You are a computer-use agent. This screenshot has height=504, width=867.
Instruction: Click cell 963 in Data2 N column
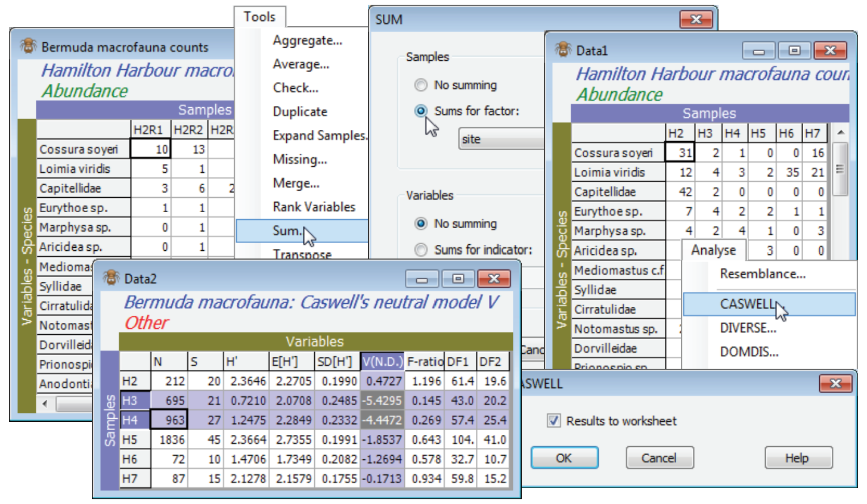click(x=169, y=420)
